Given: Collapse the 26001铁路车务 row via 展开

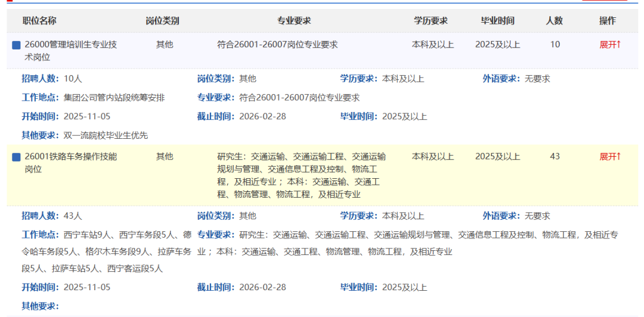Looking at the screenshot, I should tap(610, 157).
